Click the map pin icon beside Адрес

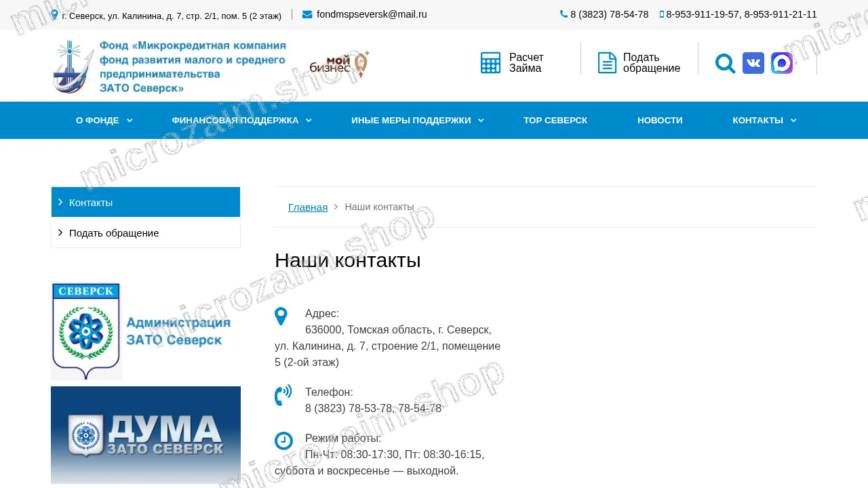coord(281,317)
